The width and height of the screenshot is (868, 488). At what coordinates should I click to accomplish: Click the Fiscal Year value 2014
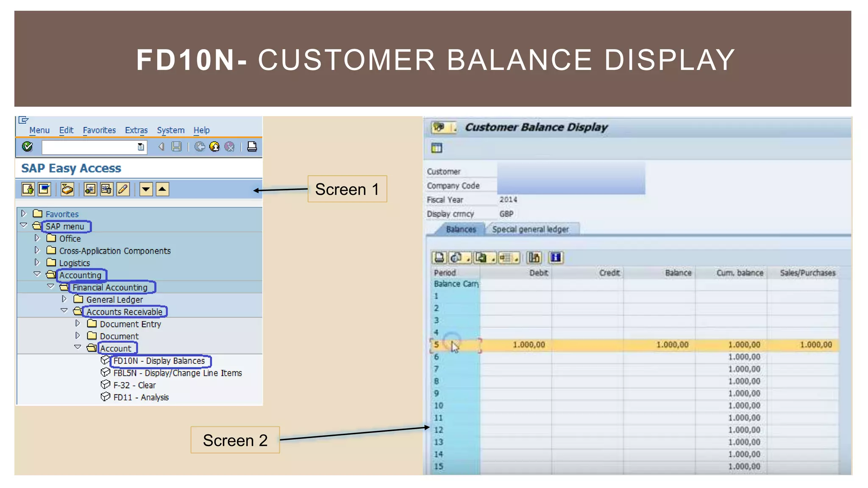[x=508, y=200]
